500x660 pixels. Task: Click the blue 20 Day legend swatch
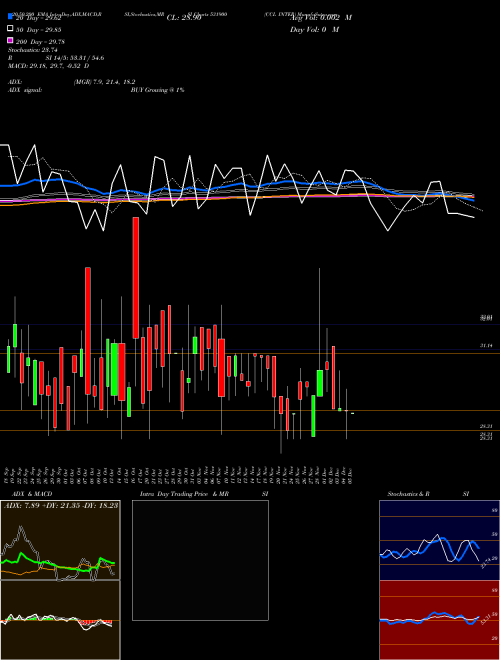pos(11,17)
